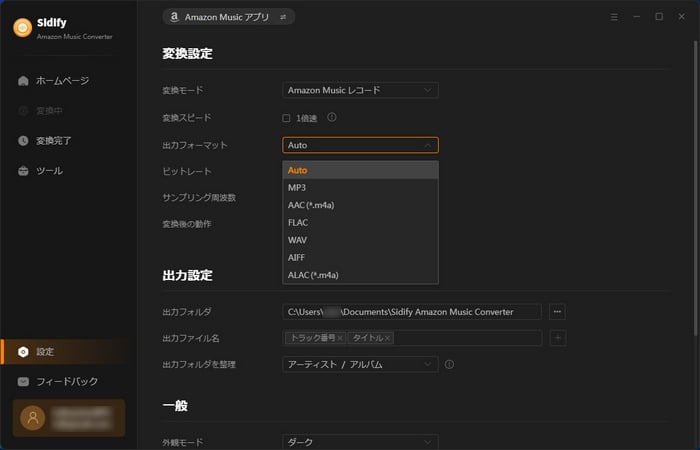700x450 pixels.
Task: Add file name tag with plus button
Action: (558, 338)
